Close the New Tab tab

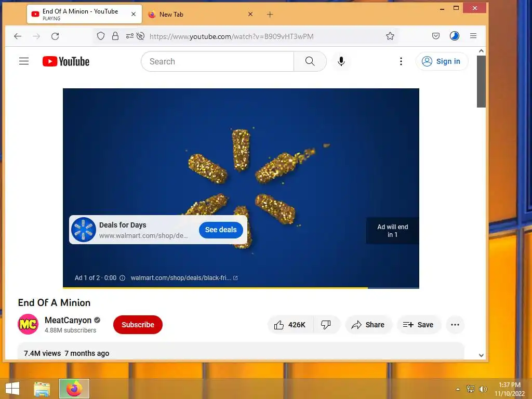pyautogui.click(x=250, y=14)
